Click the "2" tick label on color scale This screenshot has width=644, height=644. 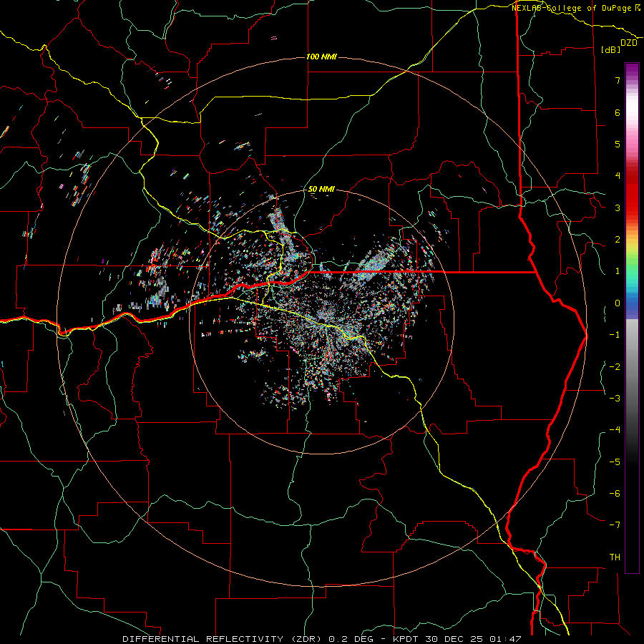617,240
